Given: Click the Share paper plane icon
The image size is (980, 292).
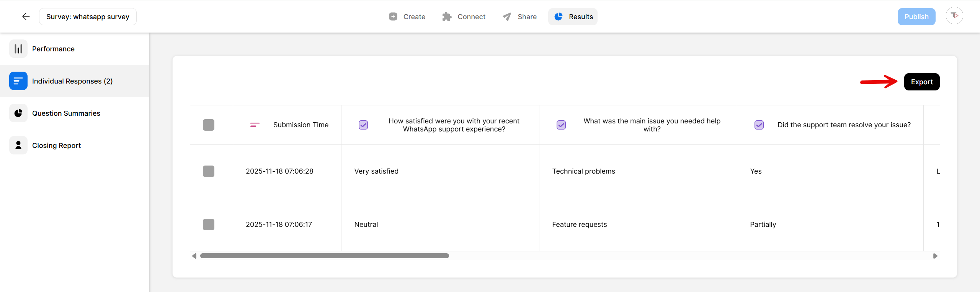Looking at the screenshot, I should 507,16.
